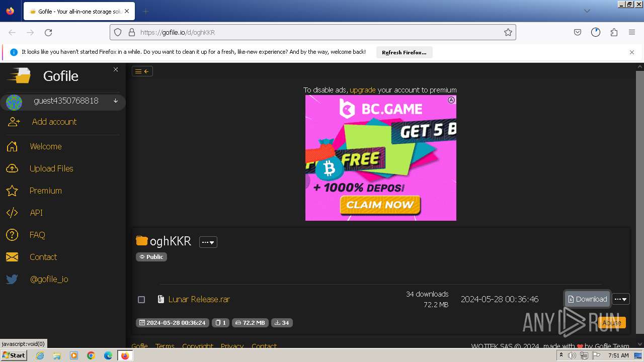Go to the Welcome page
The image size is (644, 362).
[x=45, y=146]
